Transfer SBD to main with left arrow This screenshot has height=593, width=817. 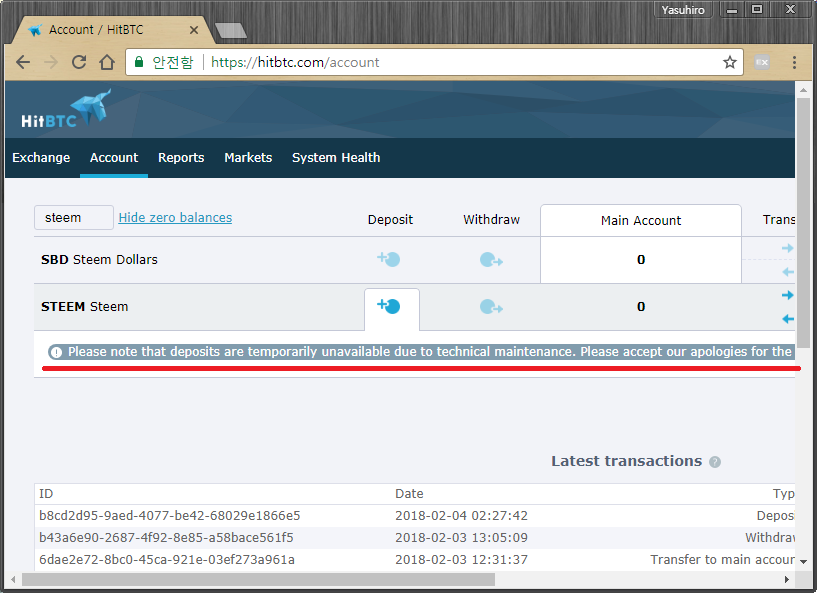point(788,272)
